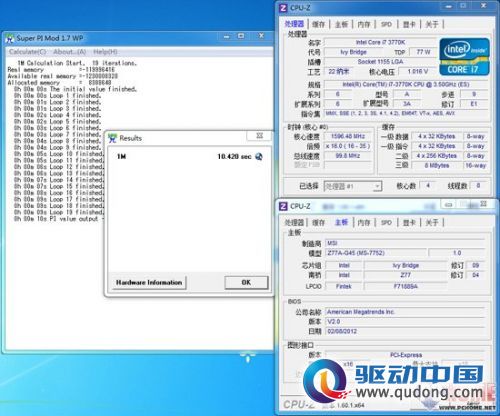Click the Super PI window title icon
The image size is (500, 416).
point(10,38)
